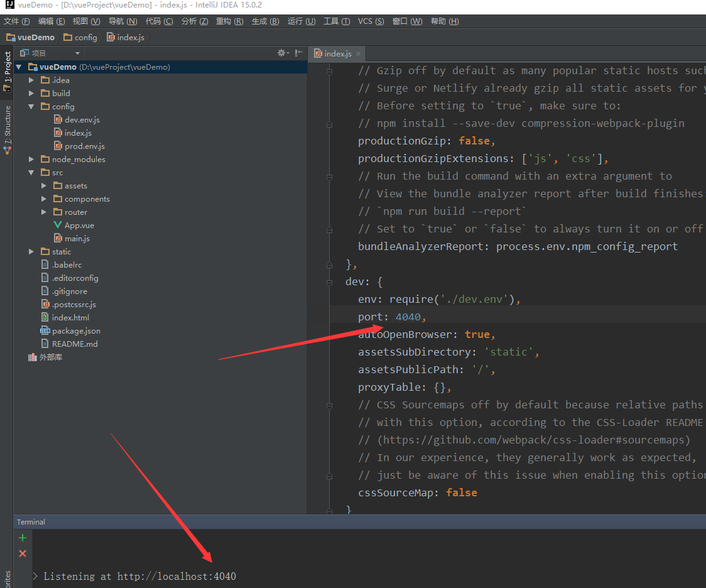706x588 pixels.
Task: Click the project settings gear icon
Action: (x=283, y=53)
